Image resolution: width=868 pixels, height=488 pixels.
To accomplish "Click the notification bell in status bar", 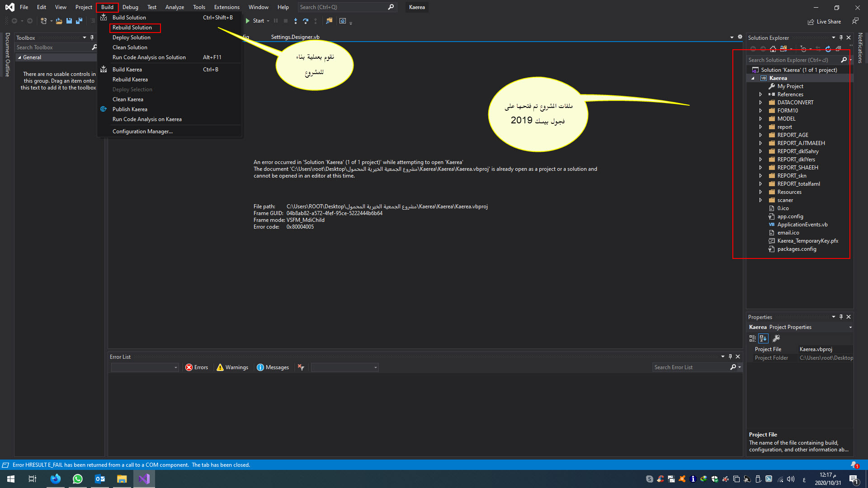I will 854,465.
